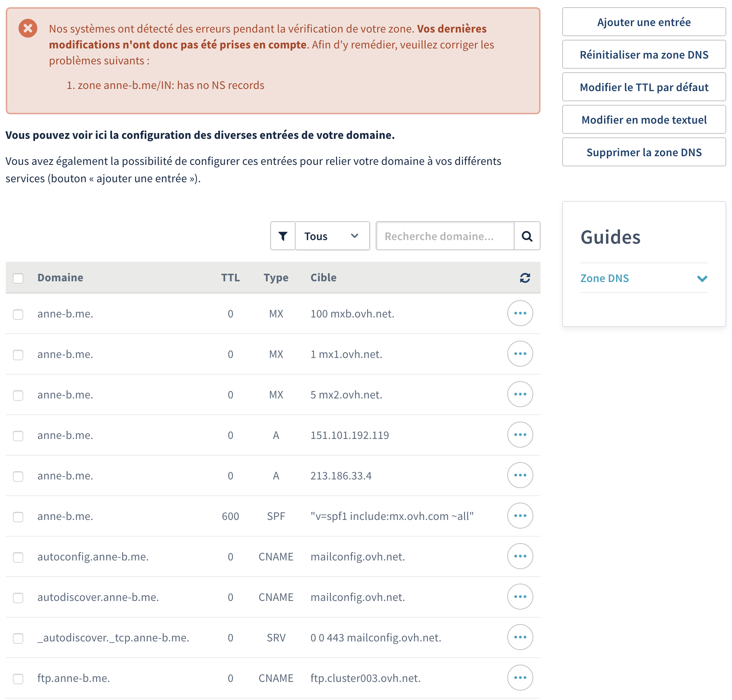Open actions menu for ftp.anne-b.me CNAME
The width and height of the screenshot is (732, 700).
click(x=520, y=678)
